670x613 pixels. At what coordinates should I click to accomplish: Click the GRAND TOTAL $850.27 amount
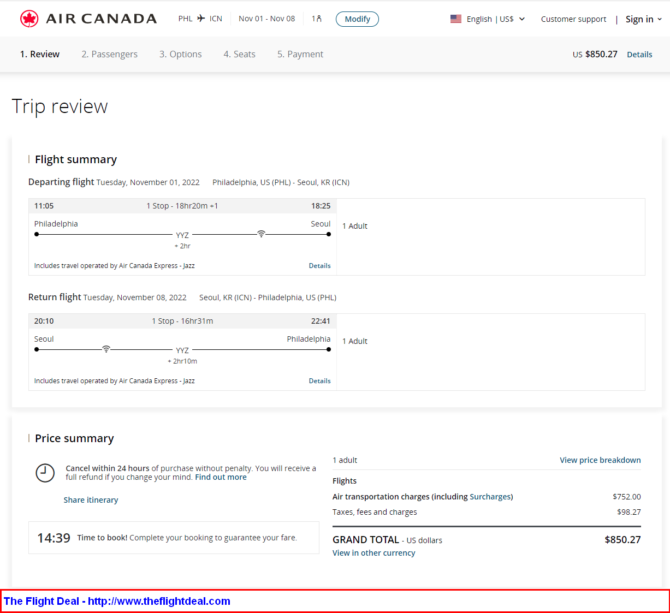tap(623, 540)
